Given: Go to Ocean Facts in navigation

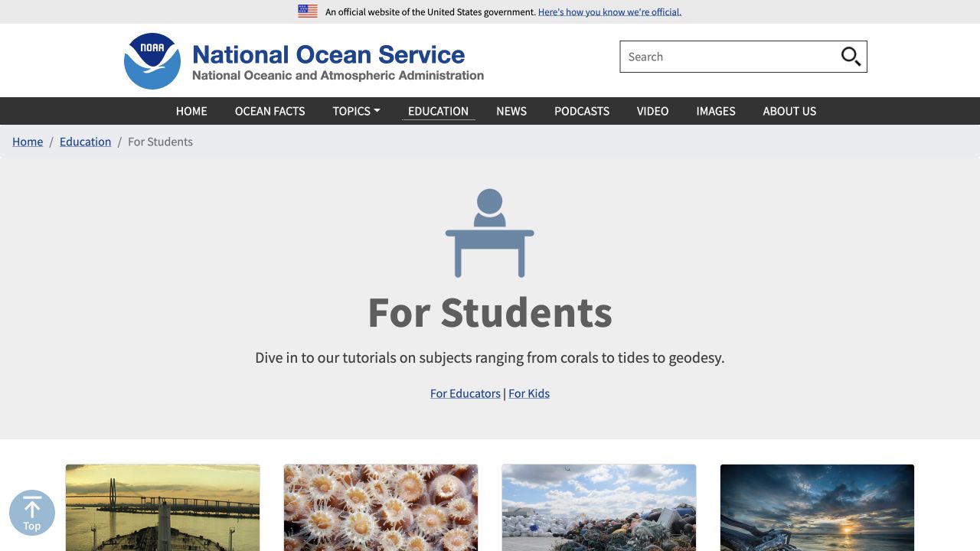Looking at the screenshot, I should [x=270, y=111].
